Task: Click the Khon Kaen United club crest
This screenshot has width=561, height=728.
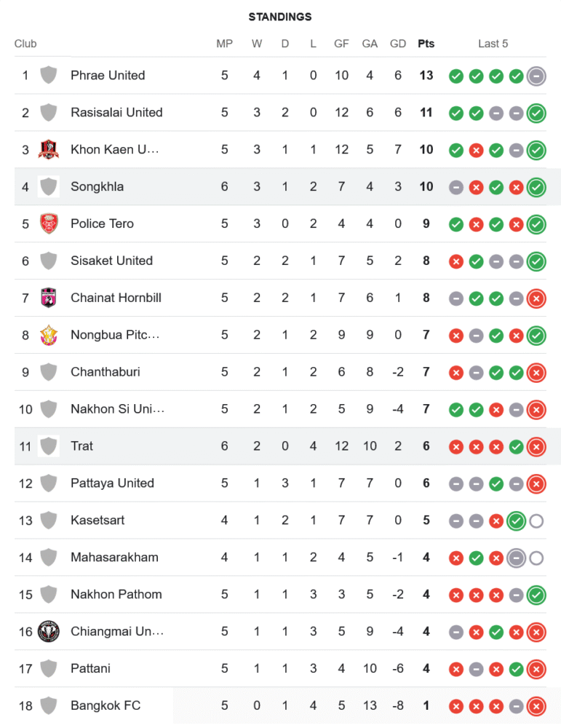Action: [49, 149]
